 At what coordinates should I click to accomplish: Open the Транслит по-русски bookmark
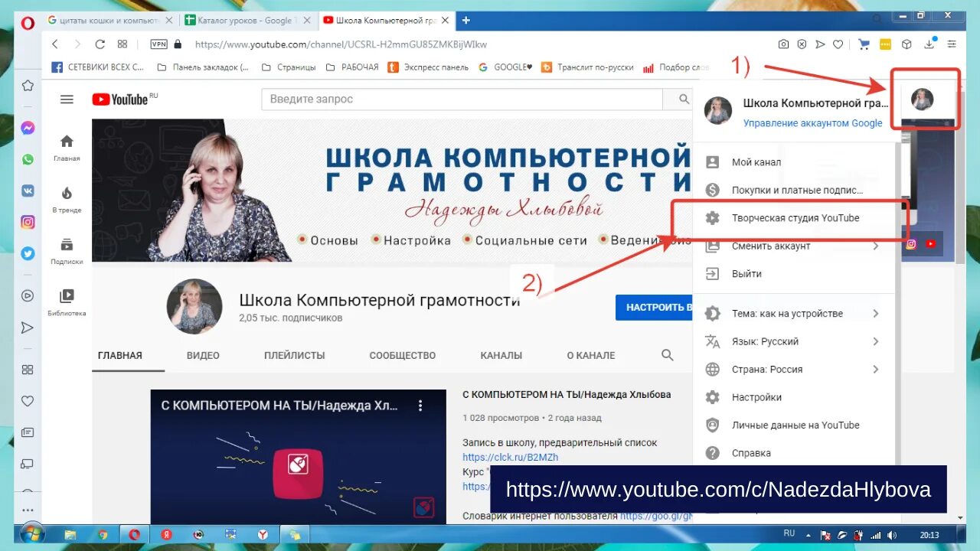pyautogui.click(x=587, y=67)
